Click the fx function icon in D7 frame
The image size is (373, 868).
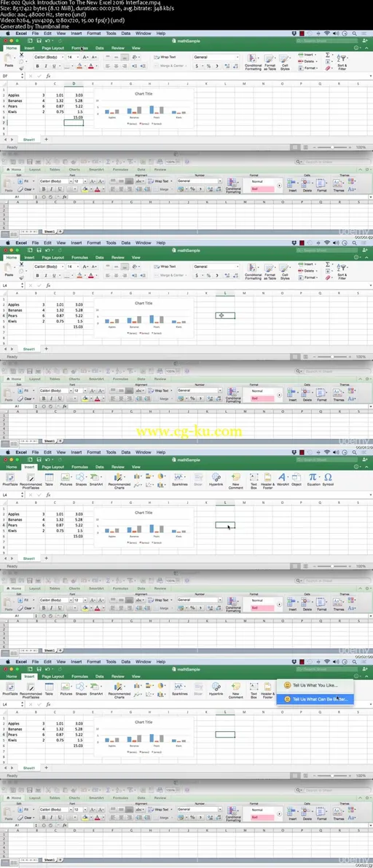[x=48, y=76]
